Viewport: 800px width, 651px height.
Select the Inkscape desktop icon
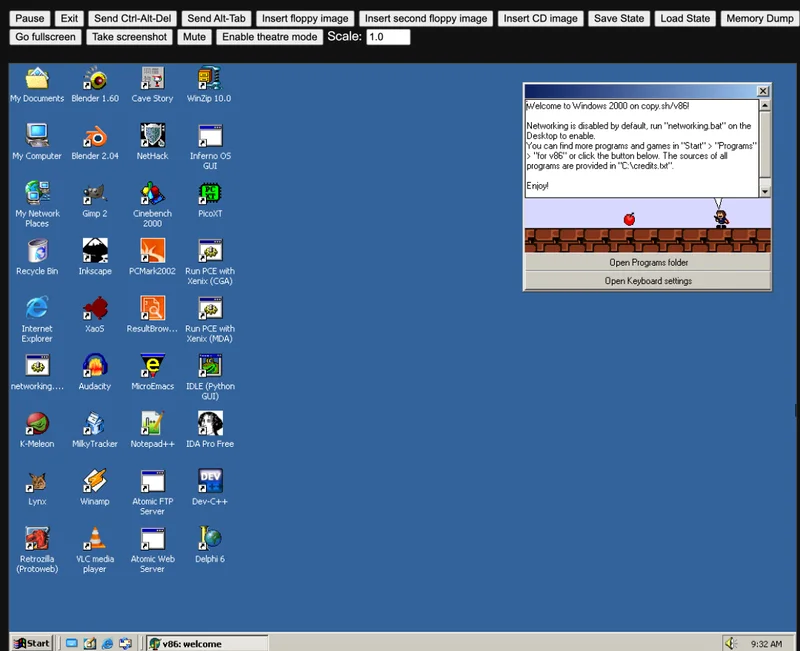click(x=95, y=252)
